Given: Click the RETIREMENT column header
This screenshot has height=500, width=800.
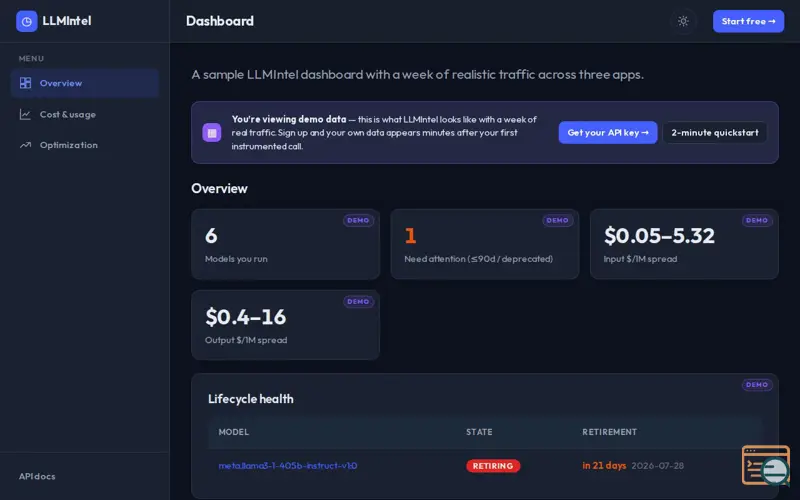Looking at the screenshot, I should (x=610, y=432).
